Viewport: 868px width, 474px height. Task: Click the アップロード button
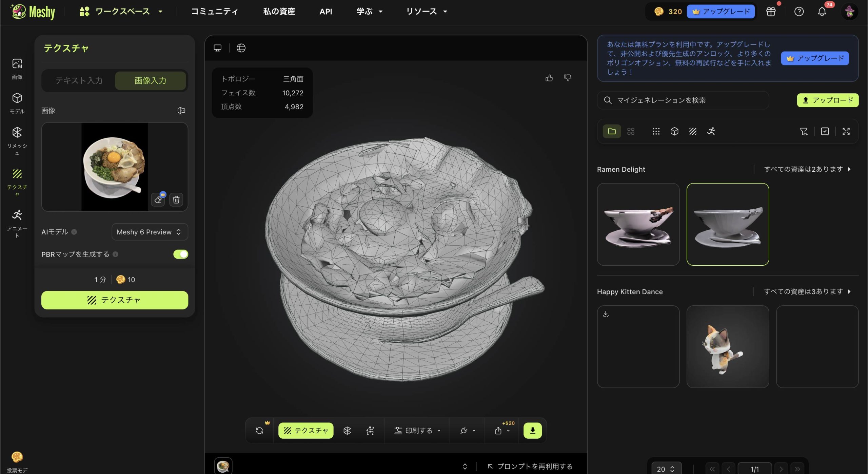click(827, 100)
